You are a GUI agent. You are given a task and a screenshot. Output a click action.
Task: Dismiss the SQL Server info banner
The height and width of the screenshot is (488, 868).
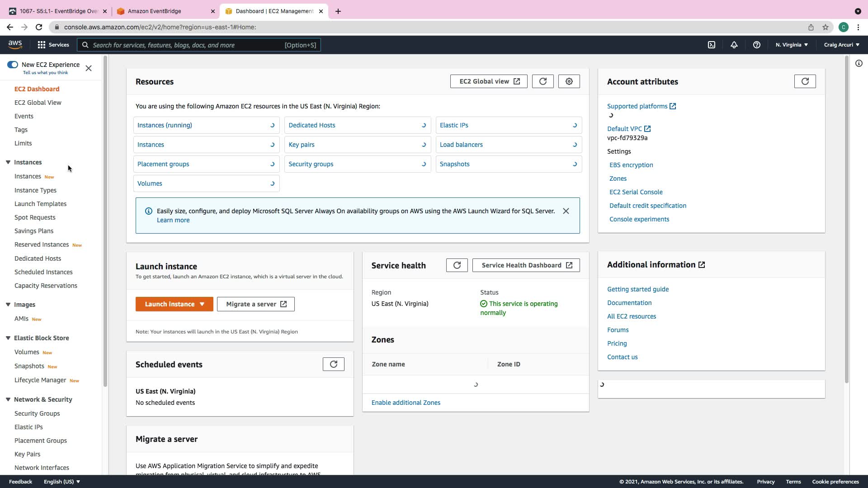pos(566,211)
